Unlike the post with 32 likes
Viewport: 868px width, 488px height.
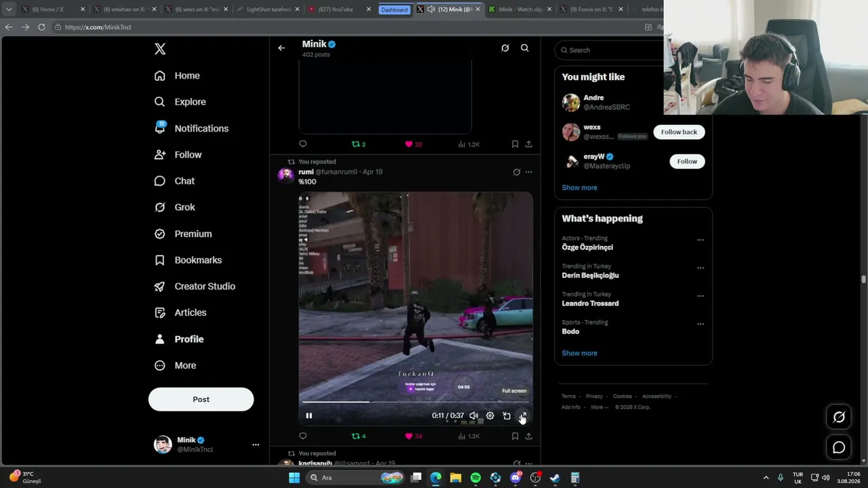click(413, 144)
